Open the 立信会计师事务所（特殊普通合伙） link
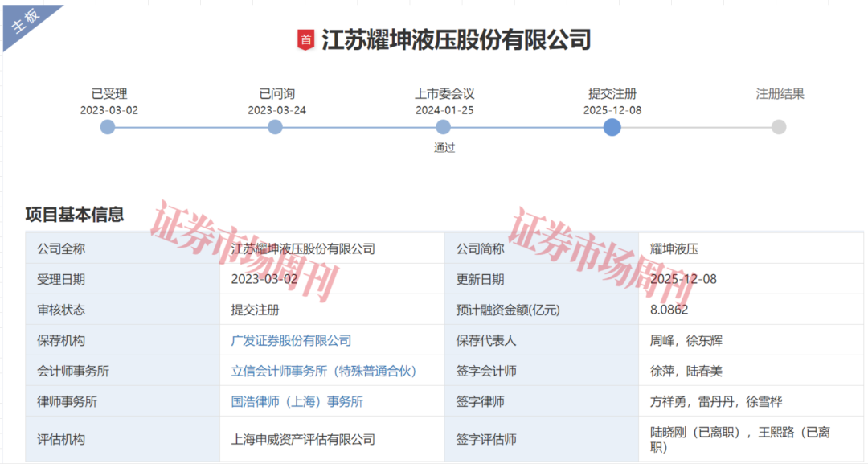The width and height of the screenshot is (868, 464). click(322, 370)
